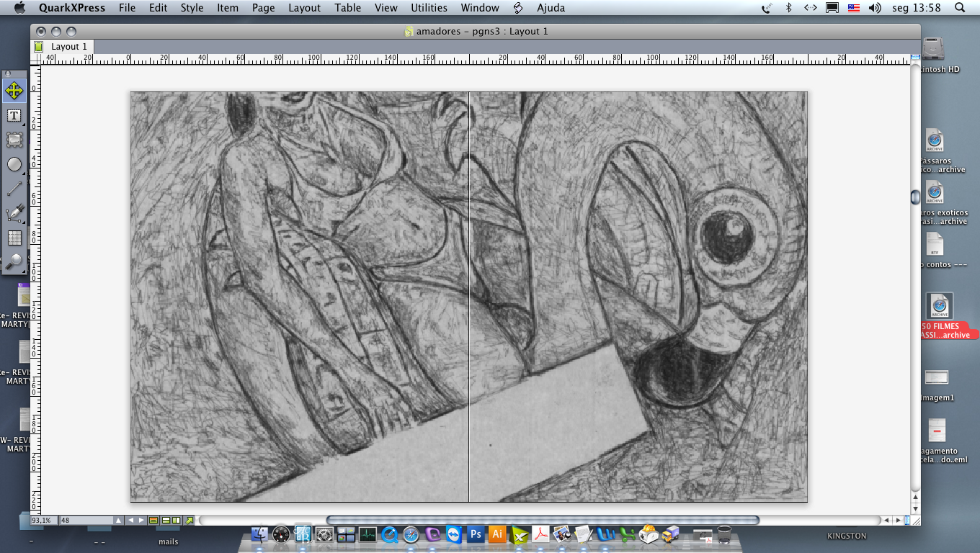The image size is (980, 553).
Task: Select the Item (move) tool
Action: click(14, 91)
